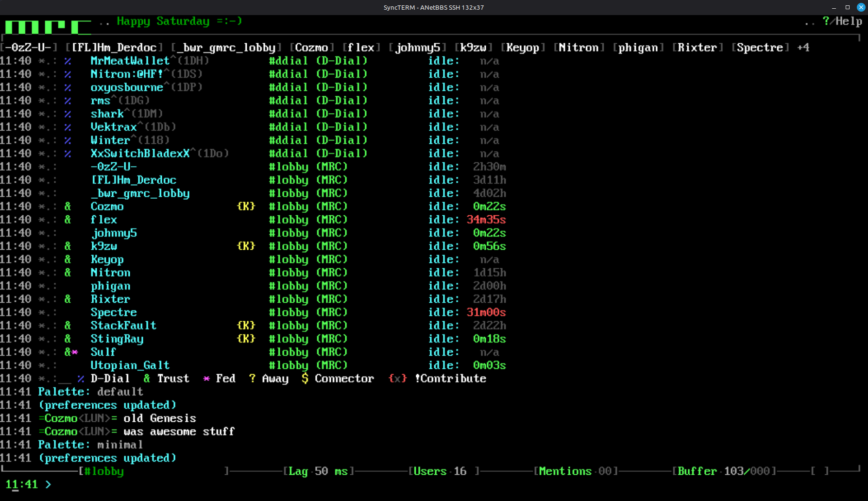Select the phigan user tab
This screenshot has height=501, width=868.
(638, 48)
